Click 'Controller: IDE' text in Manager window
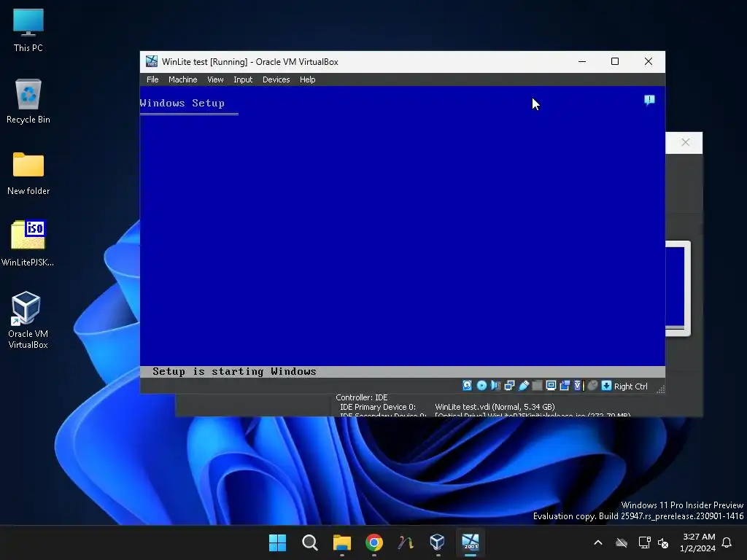747x560 pixels. [361, 397]
